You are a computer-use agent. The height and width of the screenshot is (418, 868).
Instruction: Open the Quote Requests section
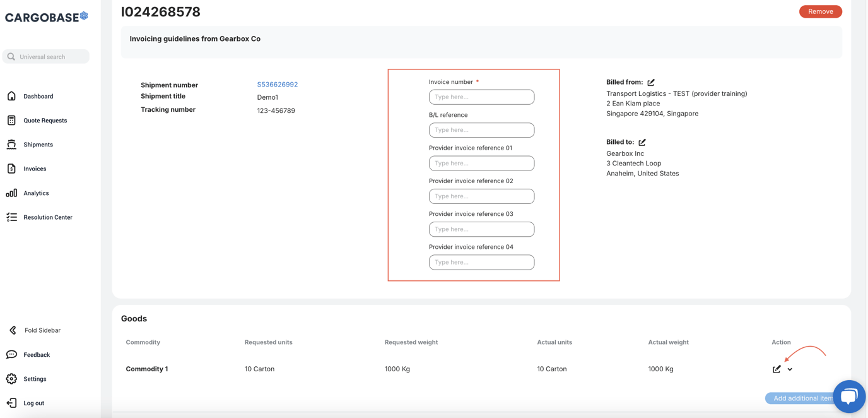(45, 120)
